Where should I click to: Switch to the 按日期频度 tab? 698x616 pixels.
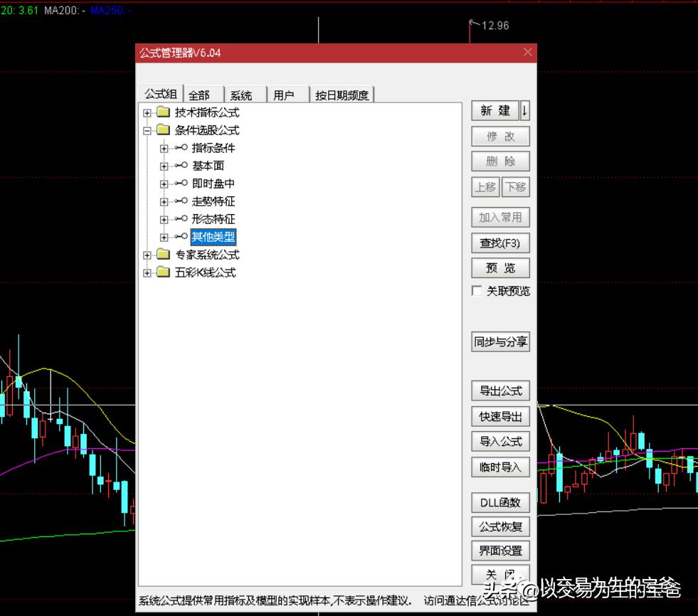click(x=342, y=95)
